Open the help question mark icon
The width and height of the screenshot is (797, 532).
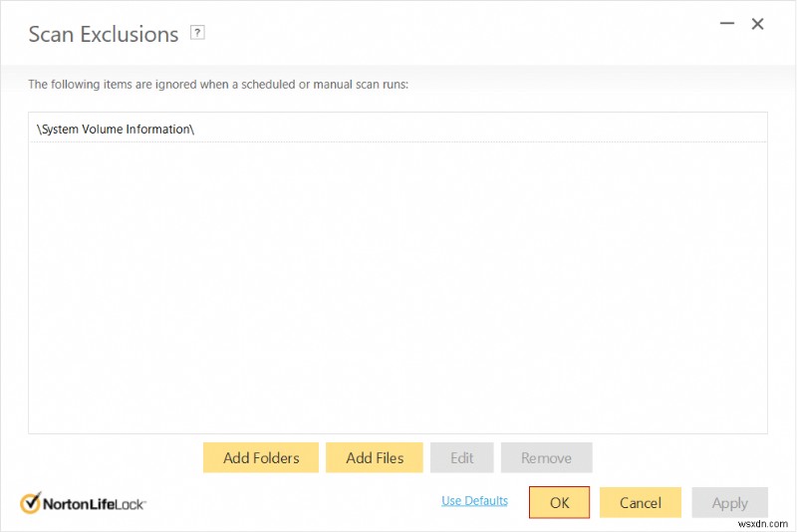(x=197, y=33)
